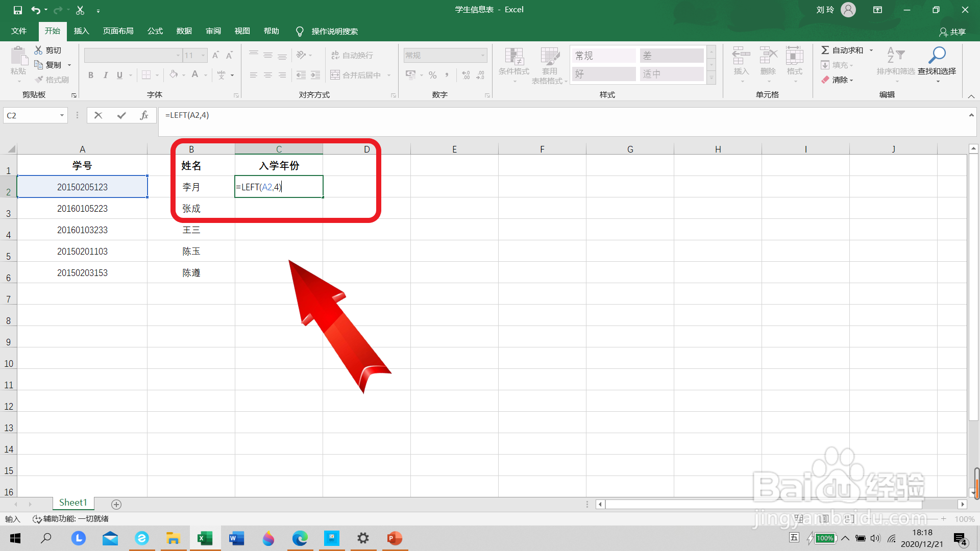Viewport: 980px width, 551px height.
Task: Click the Copy button in the ribbon
Action: click(x=48, y=65)
